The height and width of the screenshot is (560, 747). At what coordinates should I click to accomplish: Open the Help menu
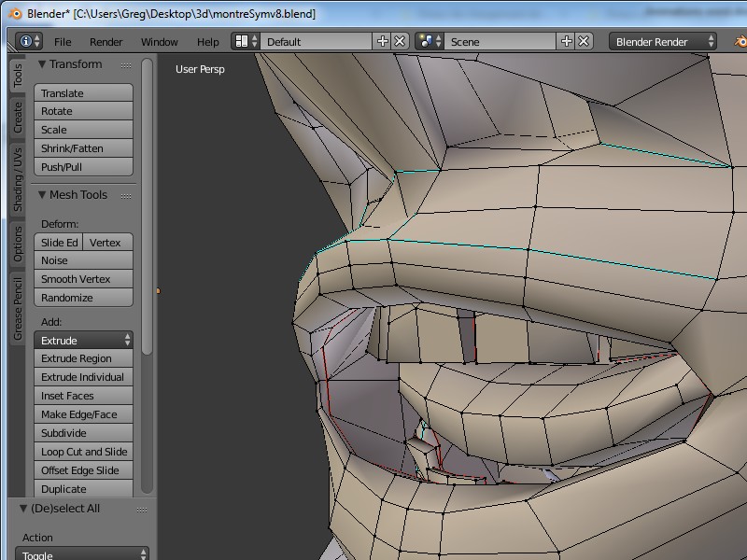click(x=207, y=42)
